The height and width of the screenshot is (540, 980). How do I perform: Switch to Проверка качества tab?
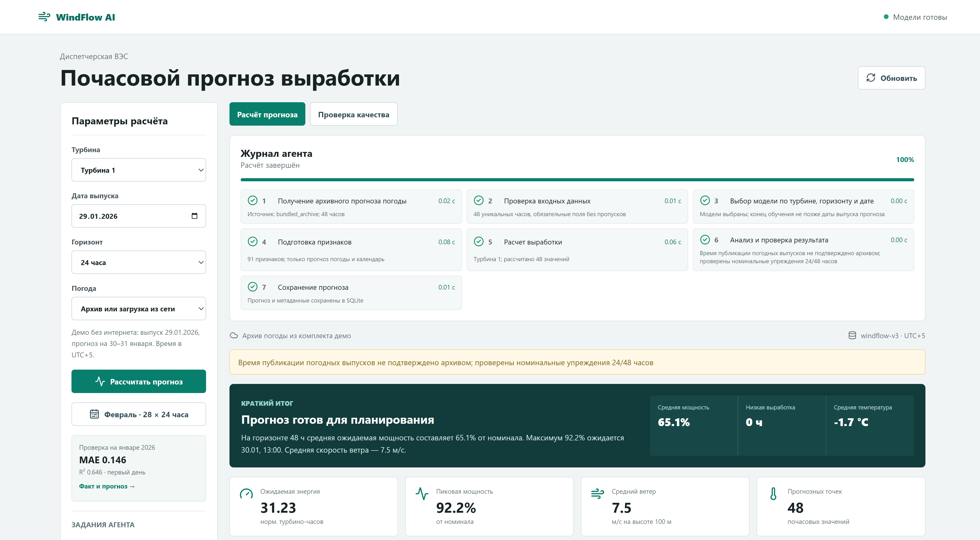[353, 114]
